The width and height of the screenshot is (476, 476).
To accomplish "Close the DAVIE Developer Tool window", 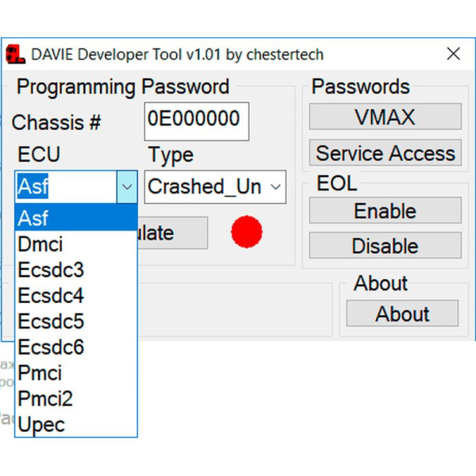I will tap(453, 54).
